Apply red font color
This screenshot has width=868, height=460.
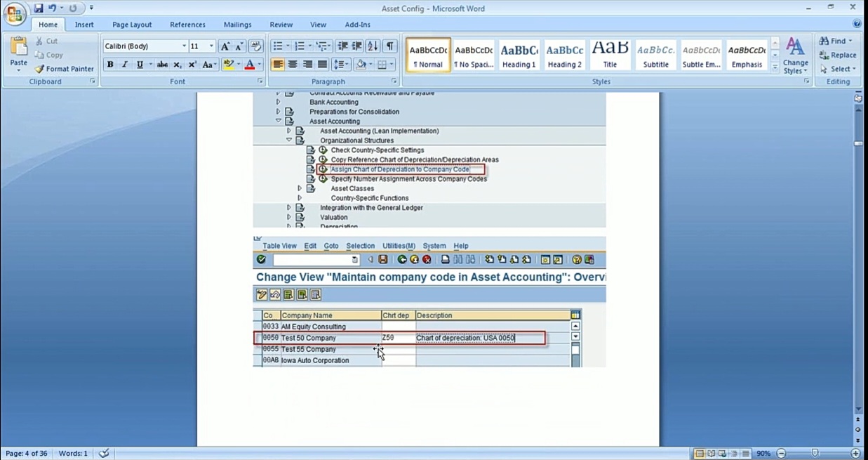tap(249, 65)
